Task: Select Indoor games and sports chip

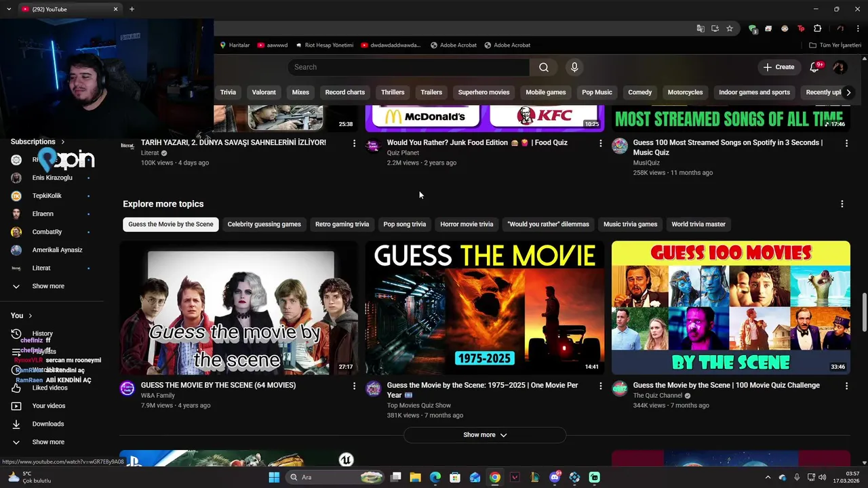Action: [754, 92]
